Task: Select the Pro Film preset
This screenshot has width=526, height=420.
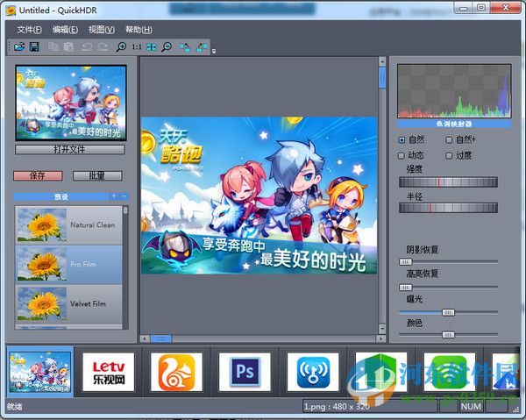Action: 68,264
